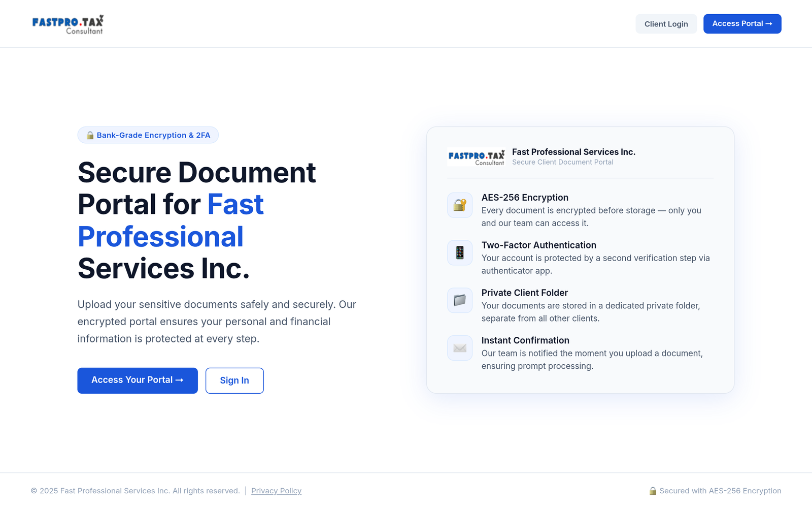The height and width of the screenshot is (508, 812).
Task: Click the FastPro.Tax logo inside the portal card
Action: pyautogui.click(x=476, y=157)
